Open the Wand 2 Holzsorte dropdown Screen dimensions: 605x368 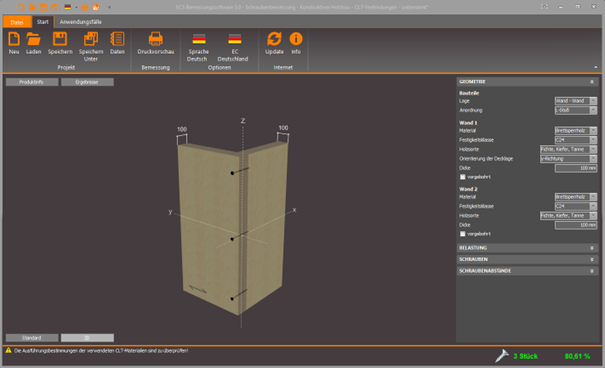(568, 216)
